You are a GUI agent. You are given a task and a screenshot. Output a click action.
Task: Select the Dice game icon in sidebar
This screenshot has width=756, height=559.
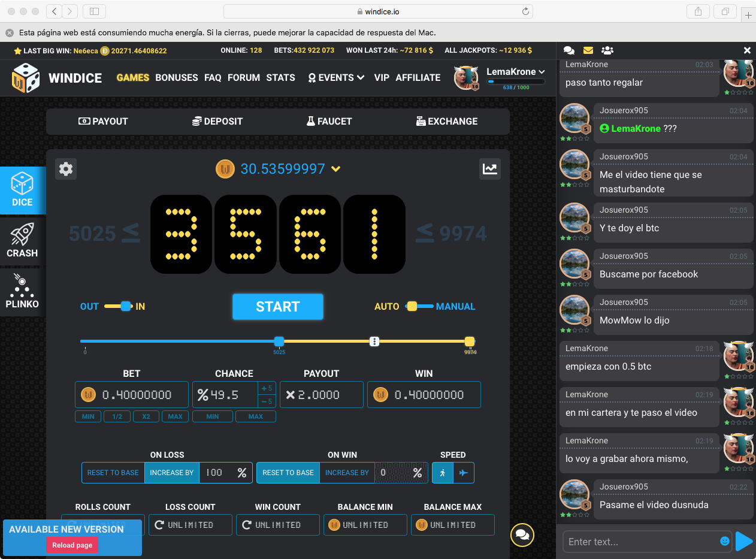point(22,190)
